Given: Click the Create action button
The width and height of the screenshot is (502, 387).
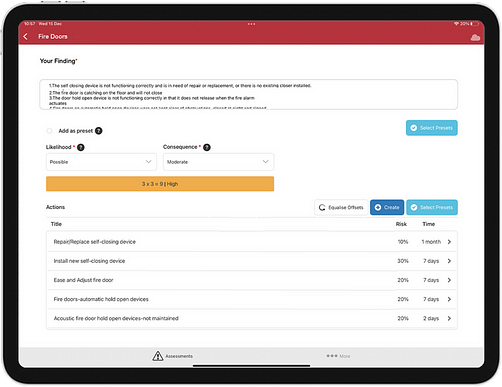Looking at the screenshot, I should coord(387,207).
